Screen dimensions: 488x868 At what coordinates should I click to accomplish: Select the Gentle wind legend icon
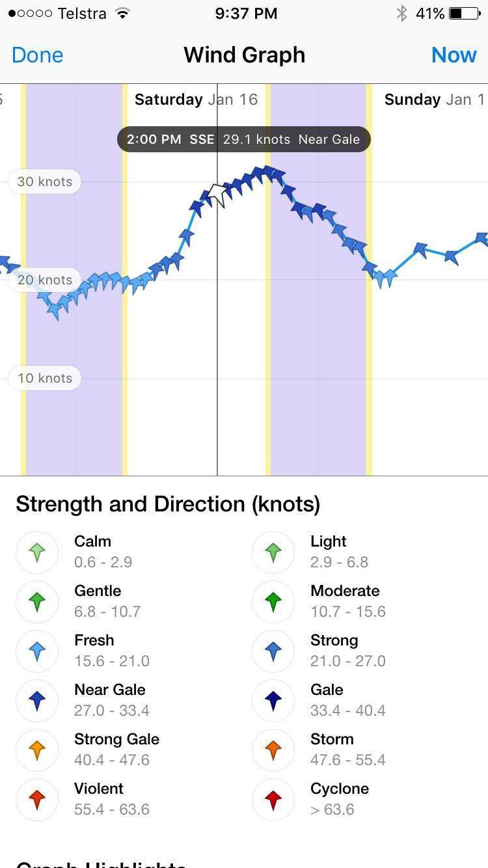tap(37, 602)
